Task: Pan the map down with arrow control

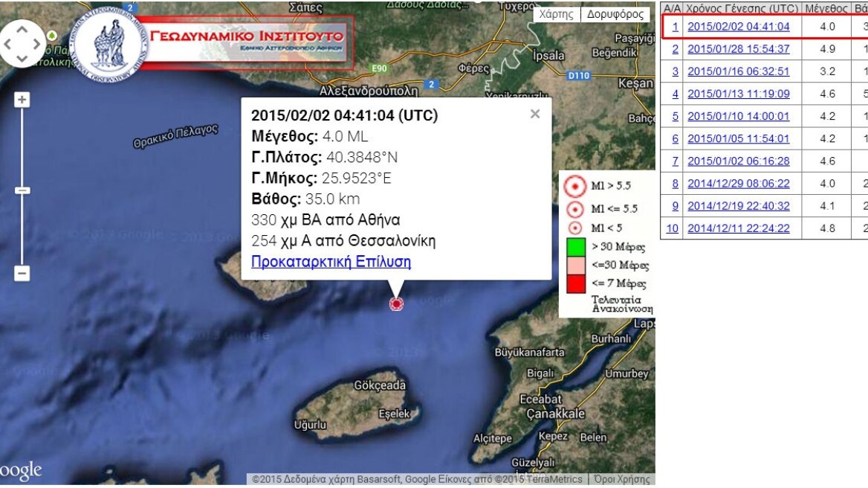Action: (x=22, y=58)
